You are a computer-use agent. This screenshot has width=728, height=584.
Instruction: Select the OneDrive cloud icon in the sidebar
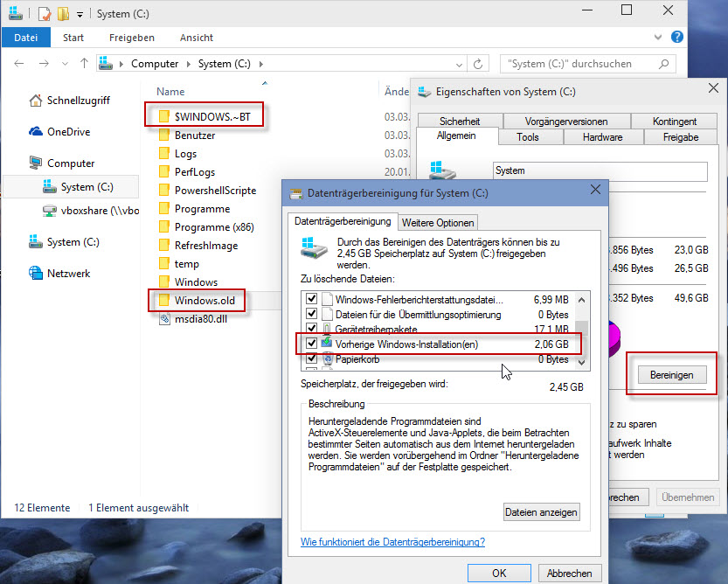(x=36, y=132)
